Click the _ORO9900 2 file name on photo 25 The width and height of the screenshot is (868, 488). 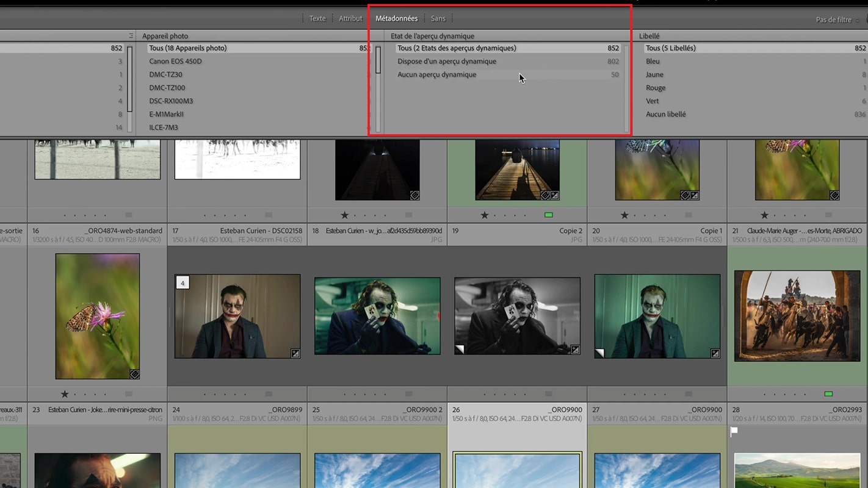422,410
